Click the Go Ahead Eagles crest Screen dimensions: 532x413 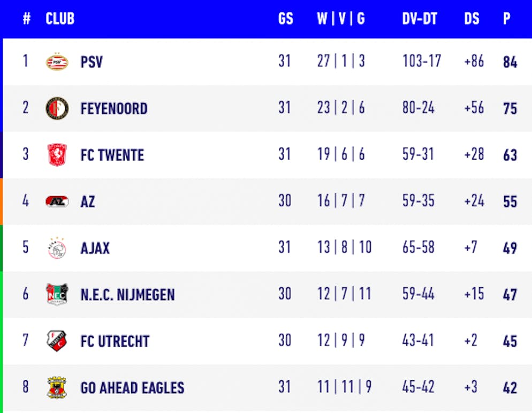[x=57, y=388]
